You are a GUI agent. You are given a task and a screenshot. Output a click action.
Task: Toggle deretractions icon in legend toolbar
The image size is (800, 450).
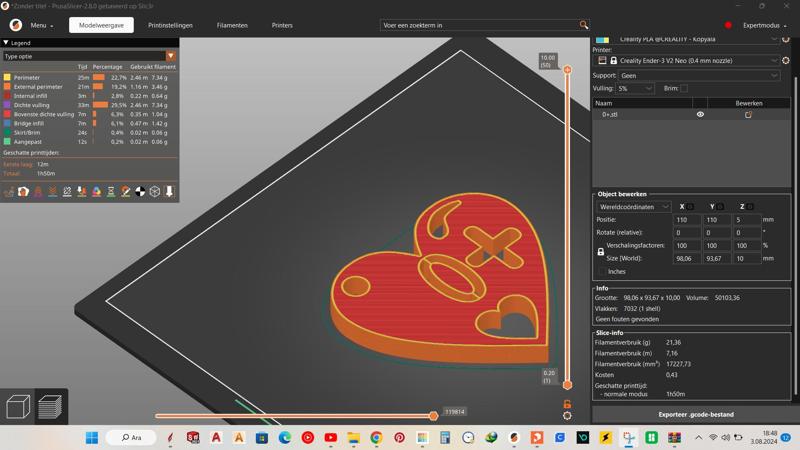click(x=53, y=192)
